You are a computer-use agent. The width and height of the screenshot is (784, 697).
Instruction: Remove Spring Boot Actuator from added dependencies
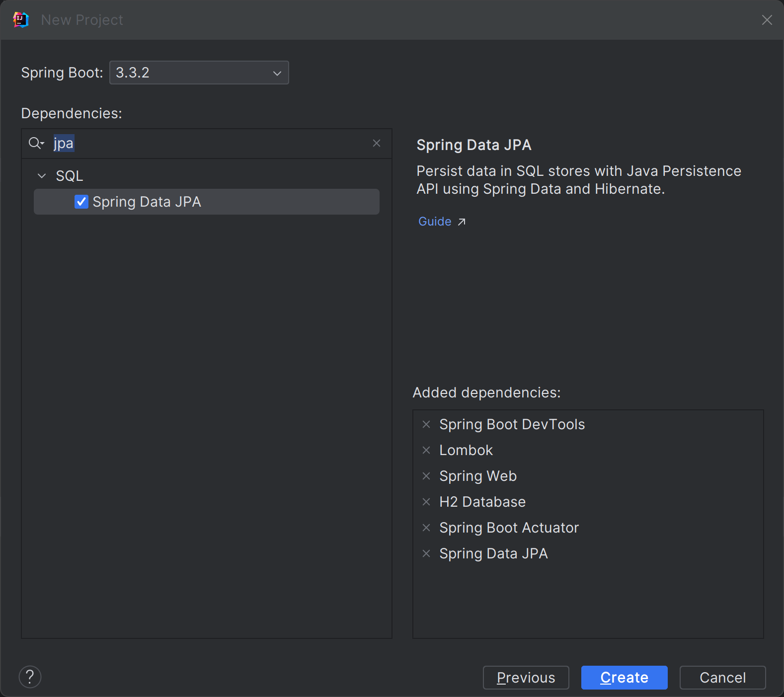(426, 528)
